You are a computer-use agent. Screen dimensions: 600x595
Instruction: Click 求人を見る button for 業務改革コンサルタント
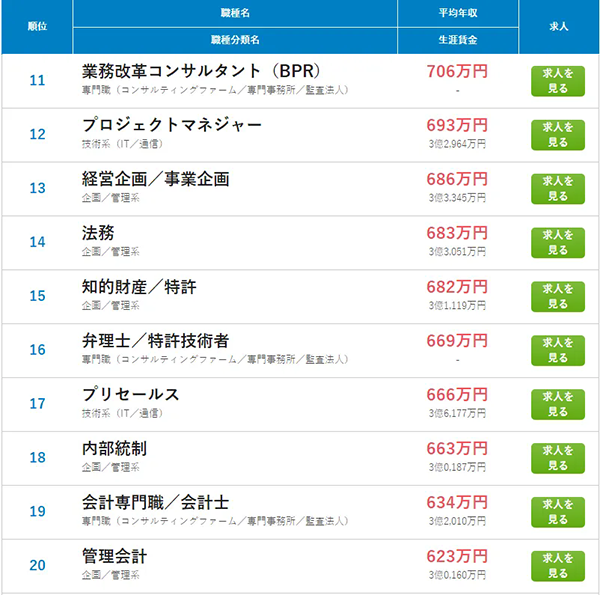tap(558, 81)
